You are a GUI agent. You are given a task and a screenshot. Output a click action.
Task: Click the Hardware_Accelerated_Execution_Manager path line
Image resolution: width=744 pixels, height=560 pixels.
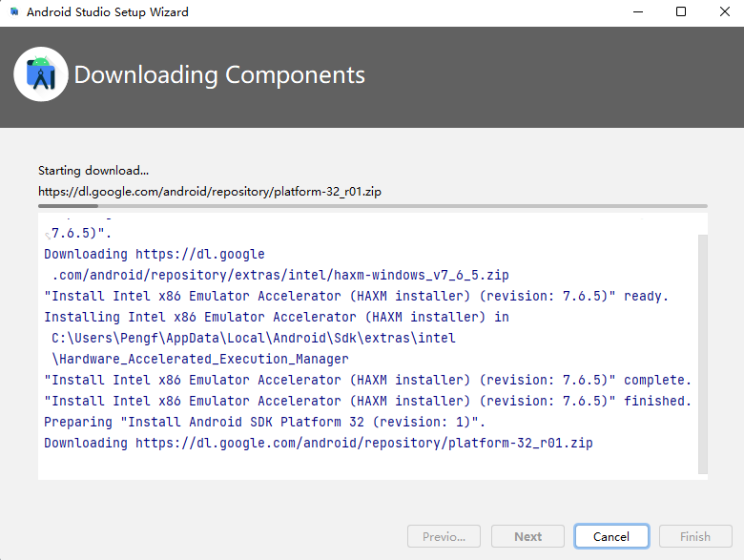pyautogui.click(x=200, y=359)
